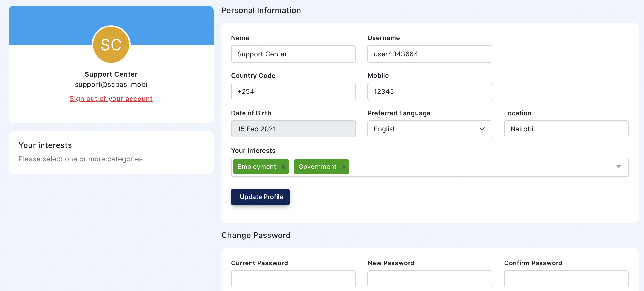The height and width of the screenshot is (291, 644).
Task: Click the New Password field
Action: pyautogui.click(x=429, y=279)
